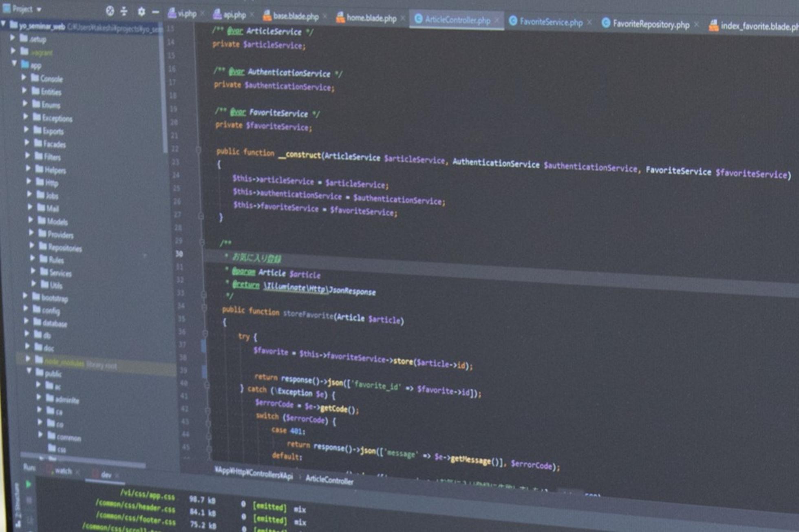
Task: Click the stop icon below Run button
Action: pyautogui.click(x=29, y=500)
